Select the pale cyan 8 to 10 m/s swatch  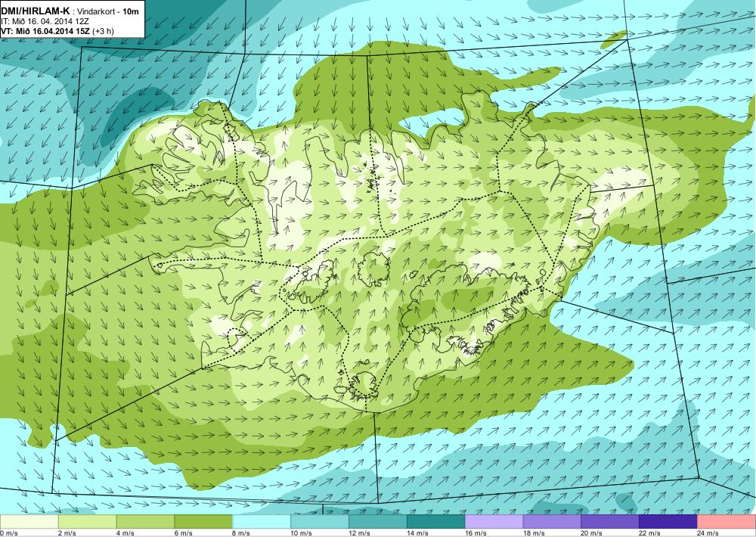click(x=262, y=522)
